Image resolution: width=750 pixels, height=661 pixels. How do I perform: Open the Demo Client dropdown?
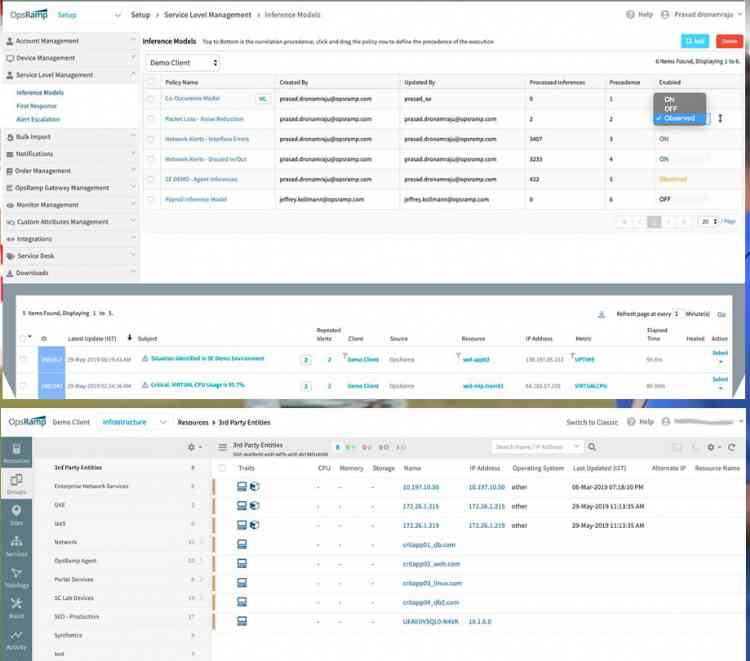pos(182,63)
